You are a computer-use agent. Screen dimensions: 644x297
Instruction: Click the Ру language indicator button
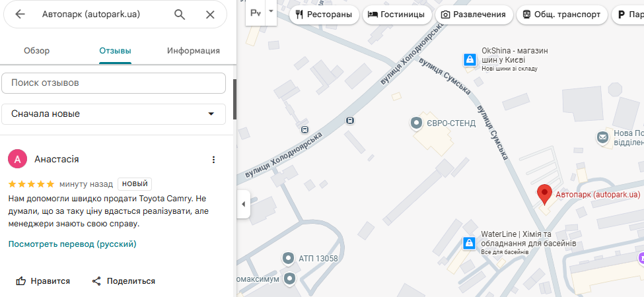[256, 13]
